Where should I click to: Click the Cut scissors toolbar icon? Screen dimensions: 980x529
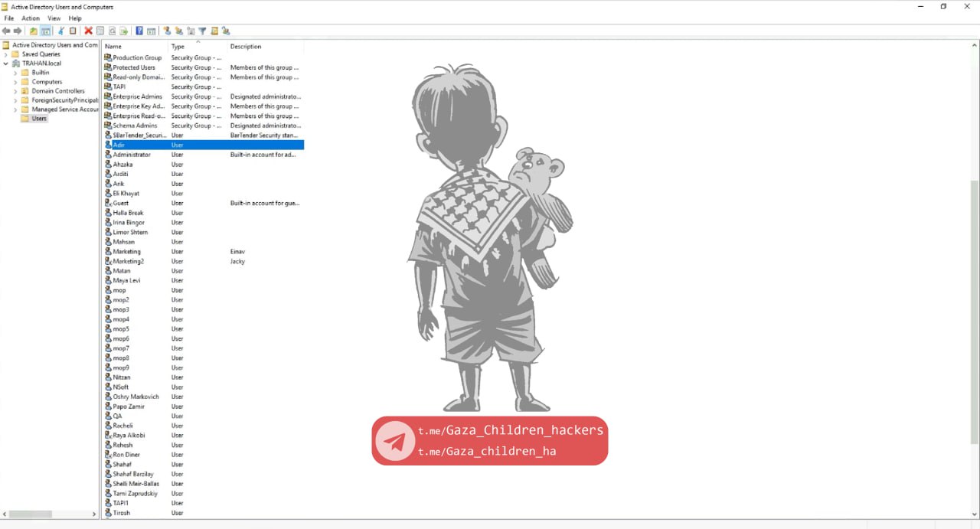pos(61,31)
